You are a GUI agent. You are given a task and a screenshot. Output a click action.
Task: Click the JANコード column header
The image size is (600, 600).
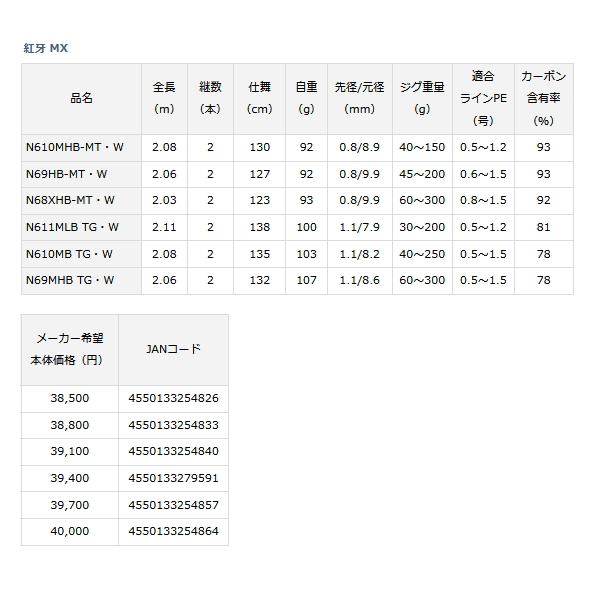(173, 350)
